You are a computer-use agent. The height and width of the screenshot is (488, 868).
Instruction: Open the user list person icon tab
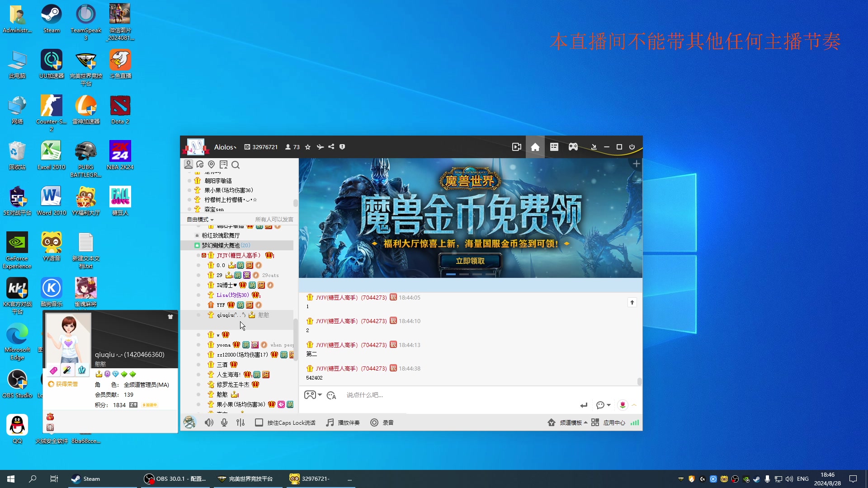click(189, 164)
